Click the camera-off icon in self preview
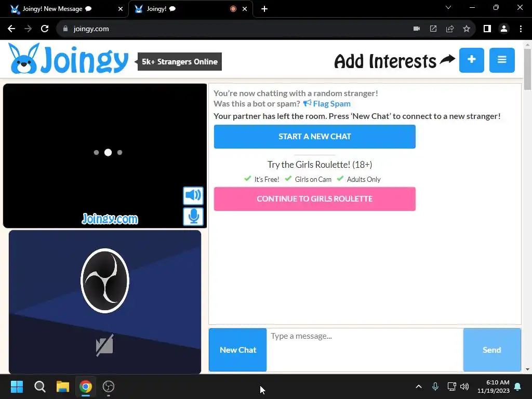The image size is (532, 399). pos(104,345)
